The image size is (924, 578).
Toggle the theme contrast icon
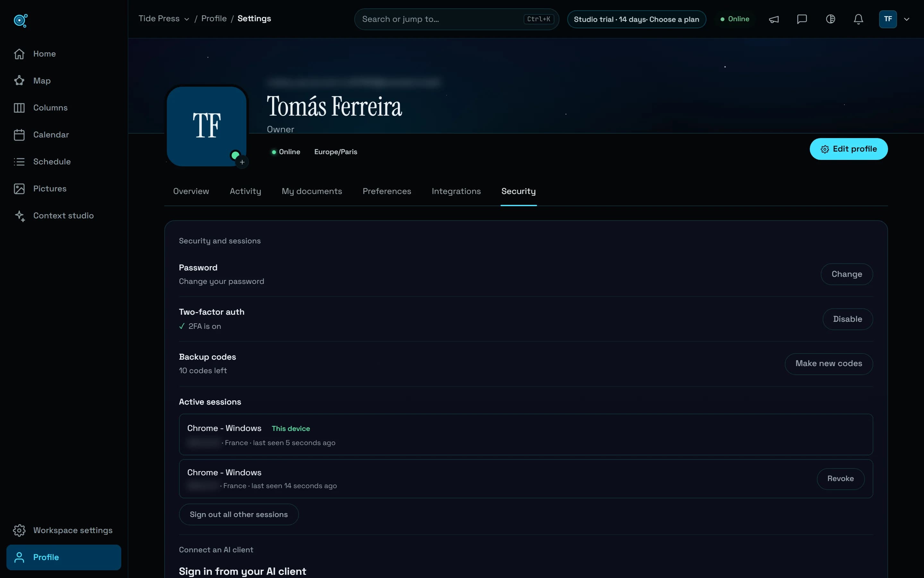tap(830, 19)
